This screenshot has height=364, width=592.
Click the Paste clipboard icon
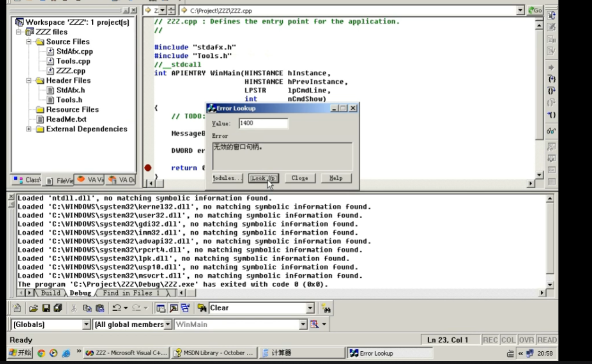click(x=99, y=308)
